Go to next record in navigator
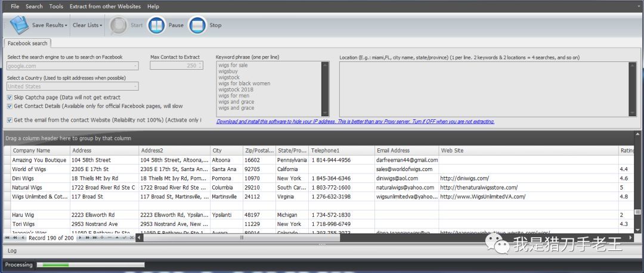The width and height of the screenshot is (644, 273). [x=80, y=238]
